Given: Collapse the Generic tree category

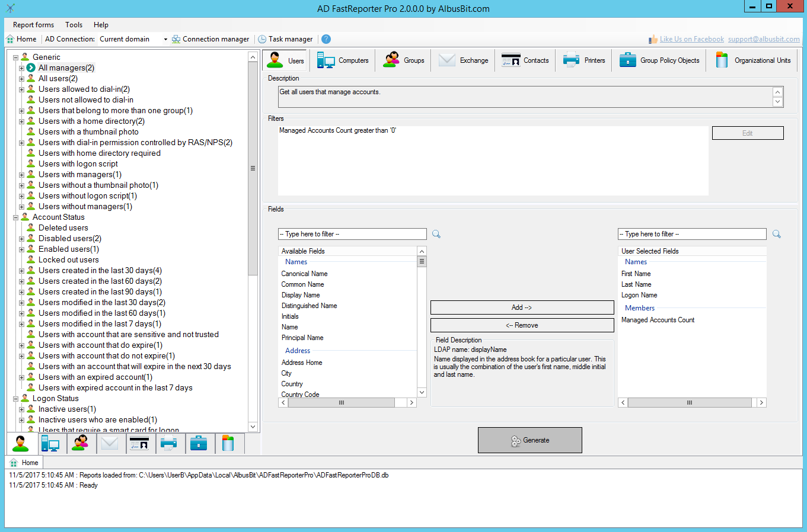Looking at the screenshot, I should pyautogui.click(x=16, y=57).
